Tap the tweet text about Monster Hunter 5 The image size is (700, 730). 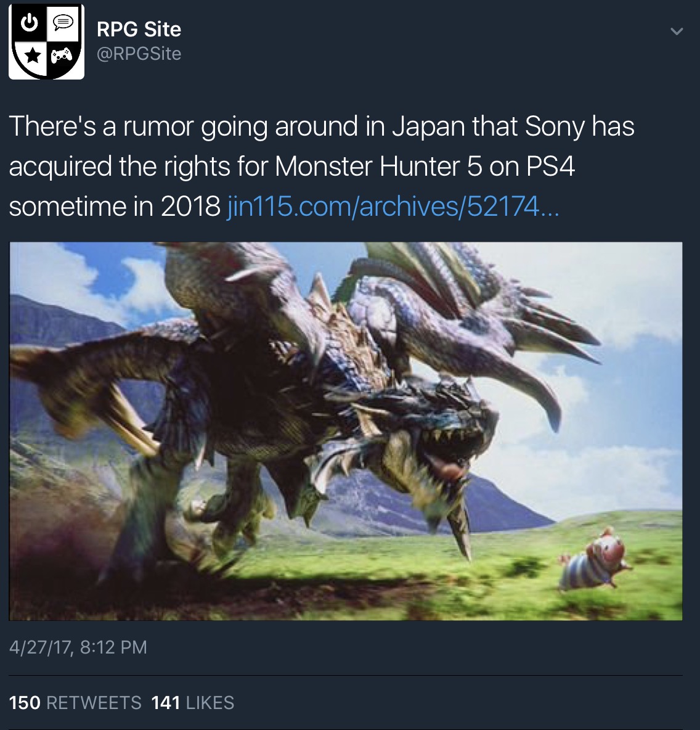click(x=321, y=166)
